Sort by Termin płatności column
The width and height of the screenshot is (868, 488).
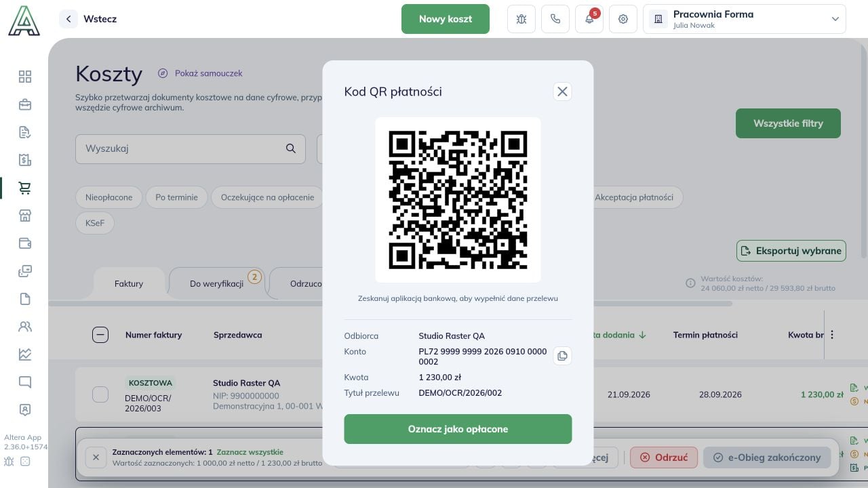(705, 335)
